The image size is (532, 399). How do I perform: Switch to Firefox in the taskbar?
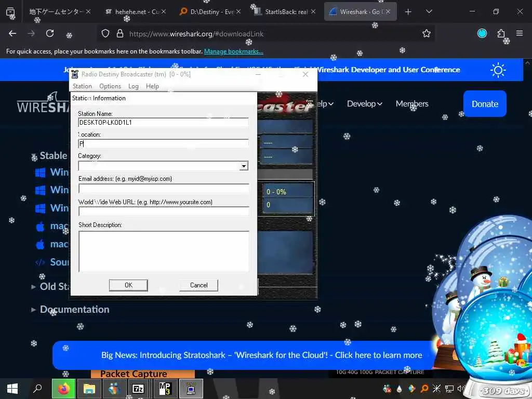63,389
